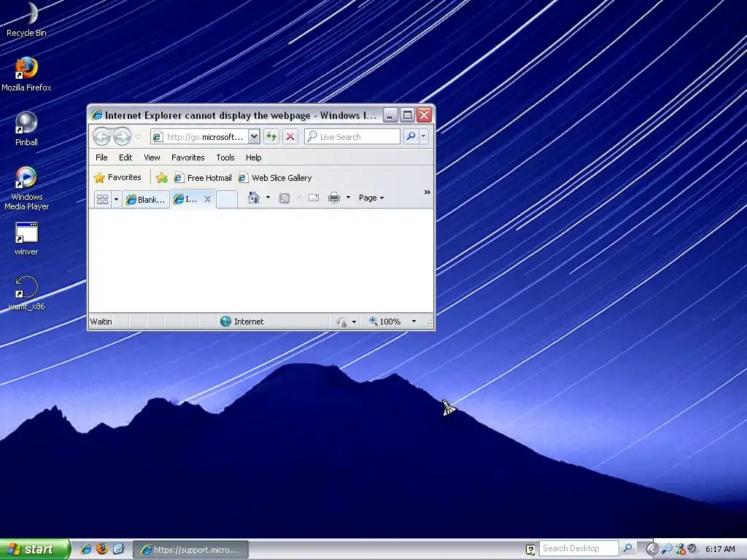Screen dimensions: 747x560
Task: Run search with the magnifier button
Action: [411, 136]
